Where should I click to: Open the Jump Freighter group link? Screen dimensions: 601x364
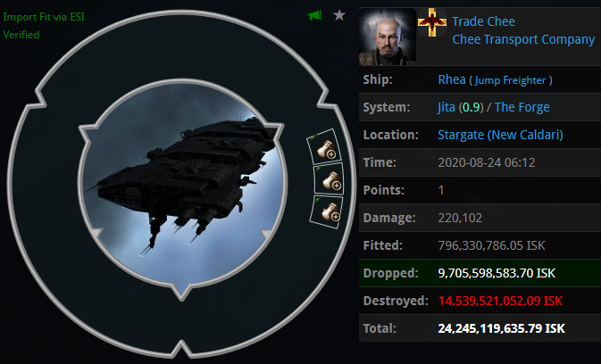click(x=510, y=80)
